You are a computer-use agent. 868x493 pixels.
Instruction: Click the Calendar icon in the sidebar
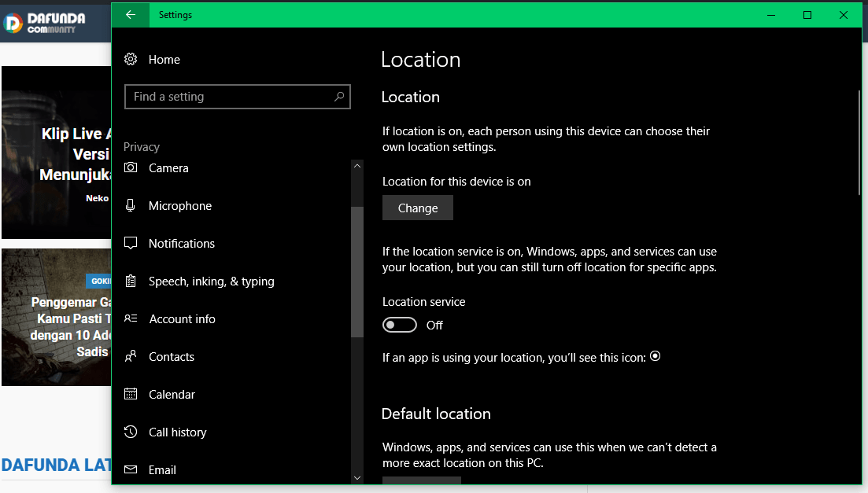point(131,395)
